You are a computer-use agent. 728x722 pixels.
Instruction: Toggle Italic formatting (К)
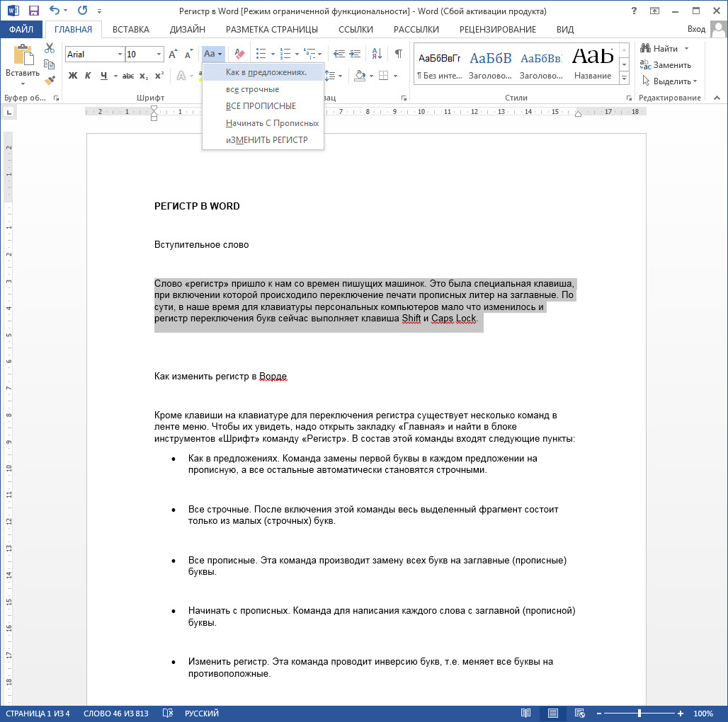point(88,76)
